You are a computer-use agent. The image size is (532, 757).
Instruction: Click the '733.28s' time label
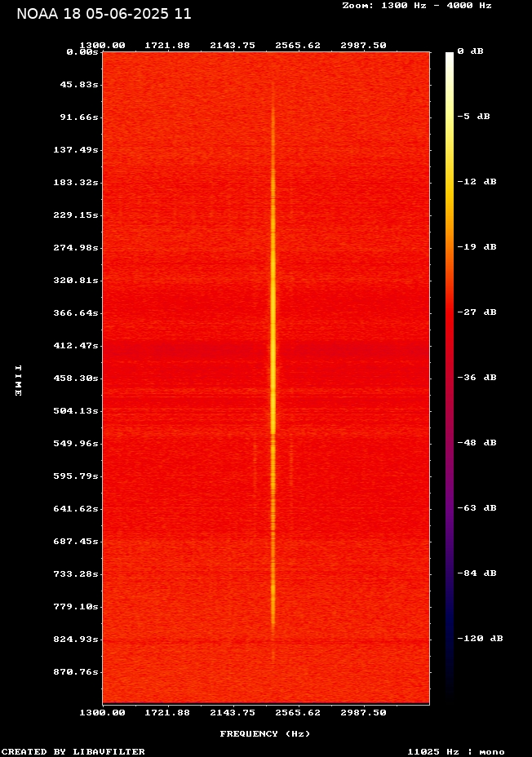click(x=76, y=574)
